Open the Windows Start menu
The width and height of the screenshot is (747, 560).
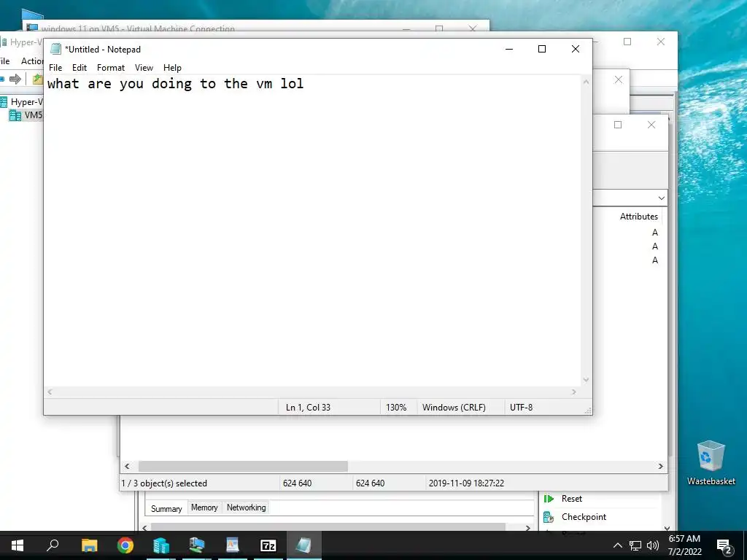pyautogui.click(x=18, y=545)
